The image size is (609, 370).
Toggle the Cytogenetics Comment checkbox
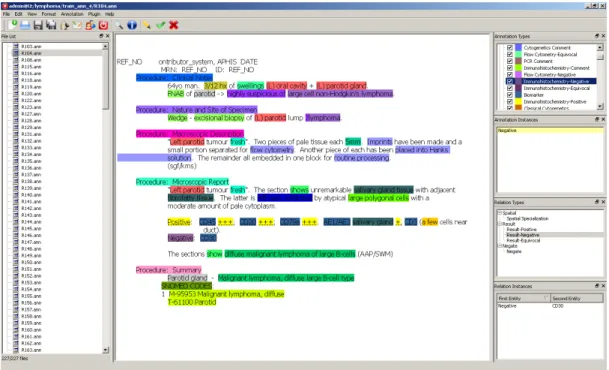[510, 47]
